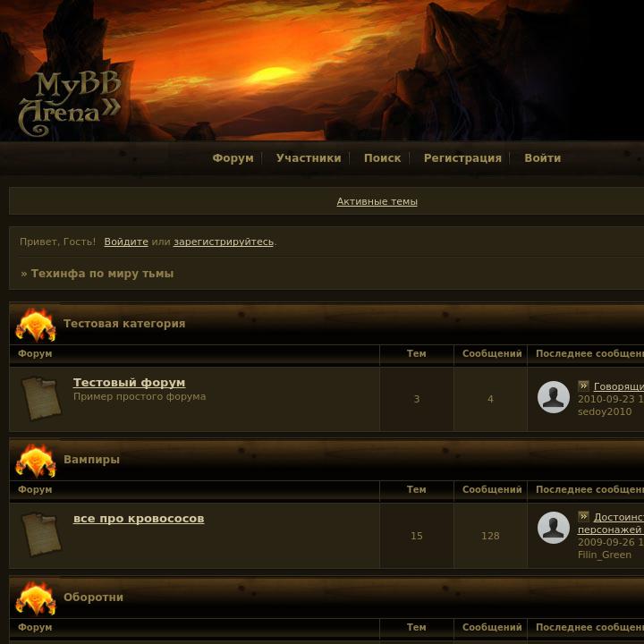Open the все про кровососов forum
The height and width of the screenshot is (644, 644).
[x=139, y=518]
